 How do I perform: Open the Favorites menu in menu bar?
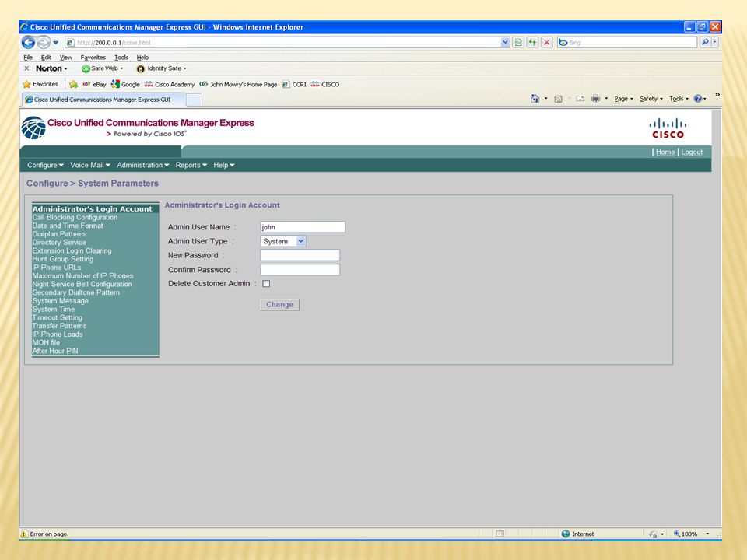tap(93, 57)
